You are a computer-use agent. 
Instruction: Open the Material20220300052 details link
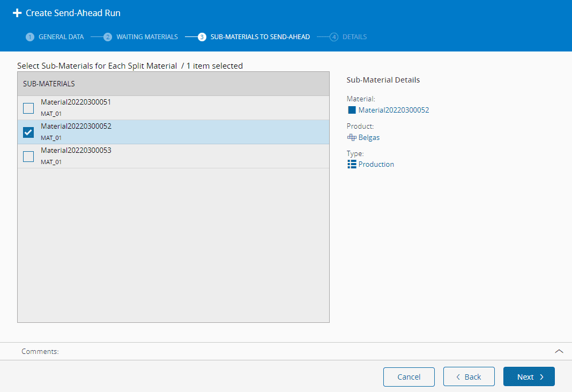pos(393,110)
